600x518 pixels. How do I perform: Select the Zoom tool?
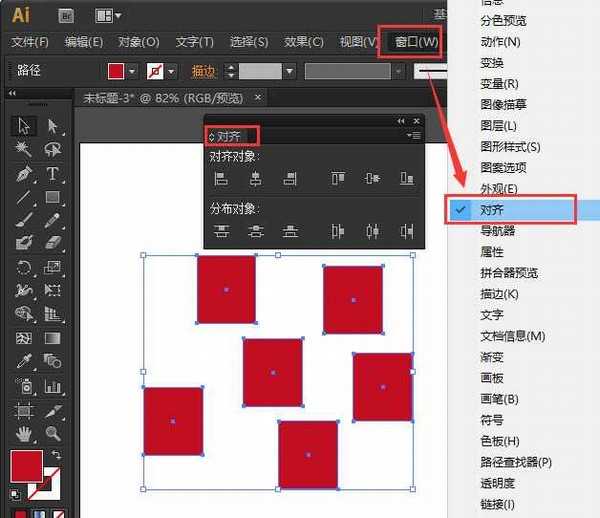52,434
